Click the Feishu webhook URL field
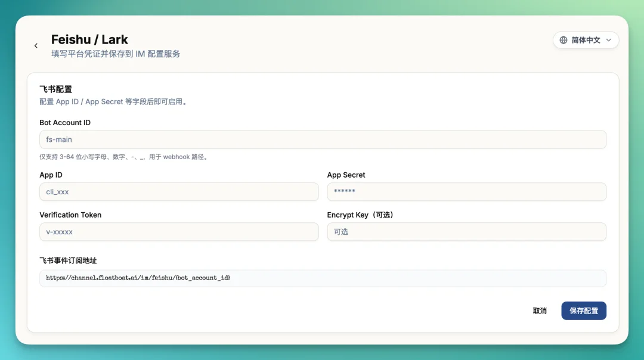Screen dimensions: 644x360 coord(323,278)
